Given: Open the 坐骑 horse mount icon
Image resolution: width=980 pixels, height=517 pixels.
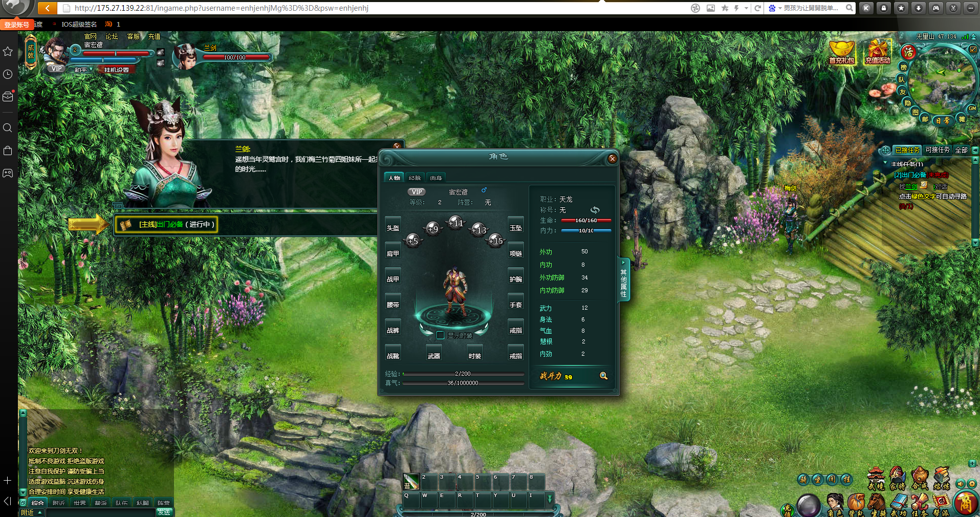Looking at the screenshot, I should coord(878,504).
